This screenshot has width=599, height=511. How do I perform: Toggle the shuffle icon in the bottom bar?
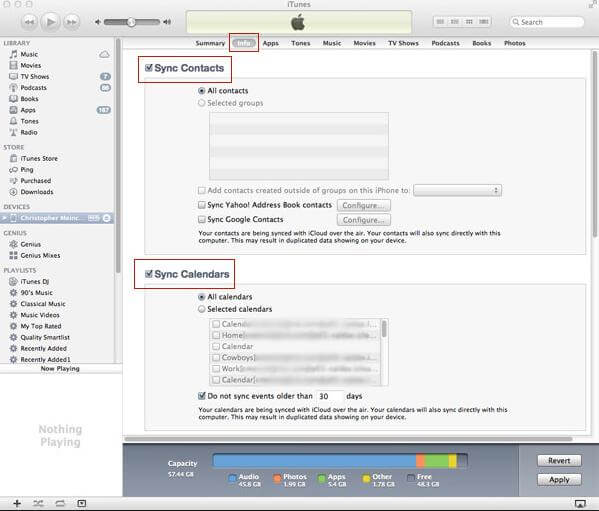coord(38,503)
